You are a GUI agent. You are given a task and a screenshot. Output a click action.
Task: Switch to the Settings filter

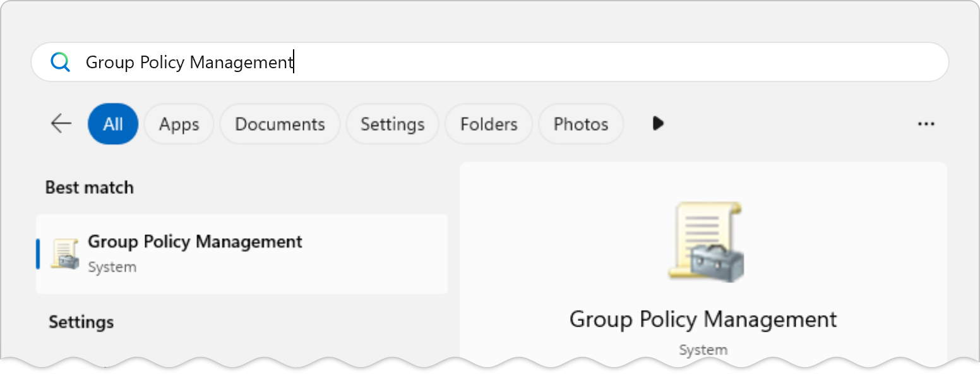392,124
